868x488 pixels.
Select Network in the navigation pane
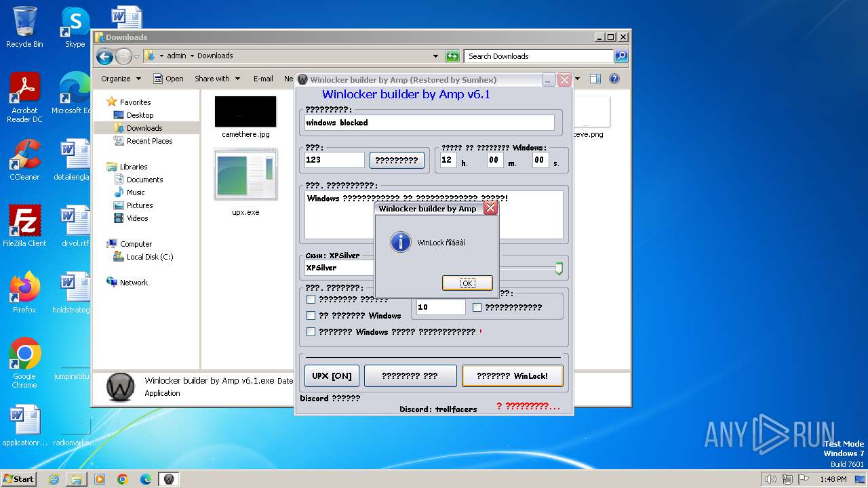(x=134, y=283)
